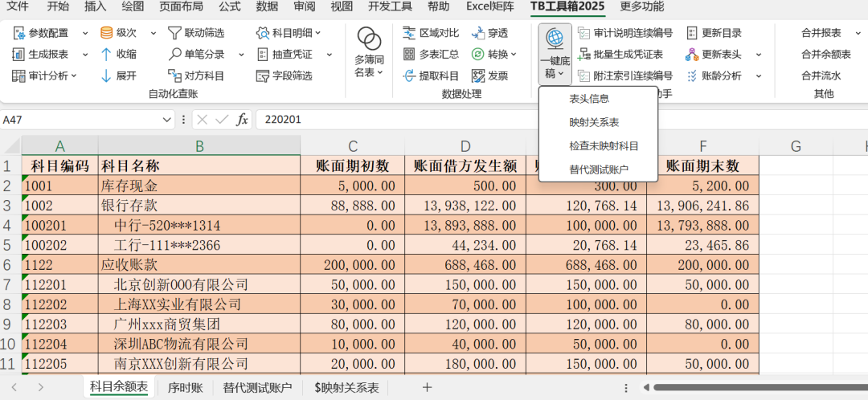Click cell containing 112205
This screenshot has height=400, width=868.
59,364
